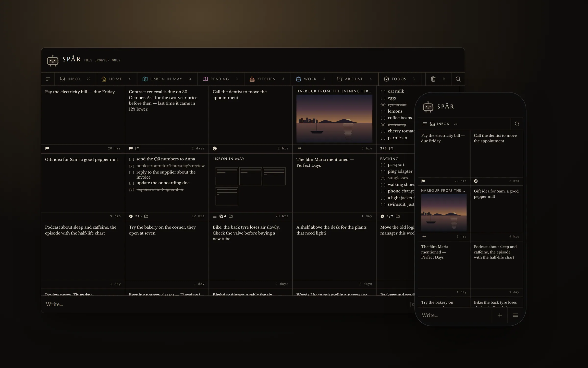The width and height of the screenshot is (588, 368).
Task: Click folder icon beside the 2/8 counter
Action: [391, 148]
